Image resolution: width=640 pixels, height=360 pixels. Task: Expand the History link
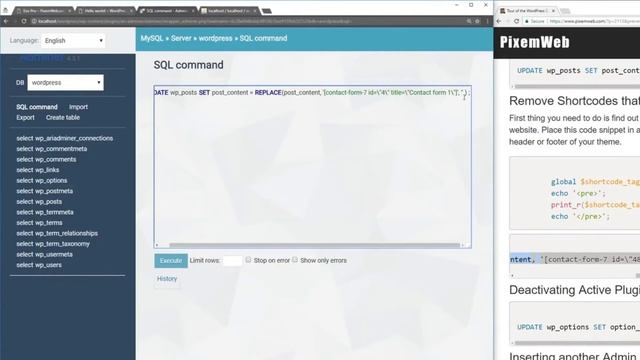point(167,279)
